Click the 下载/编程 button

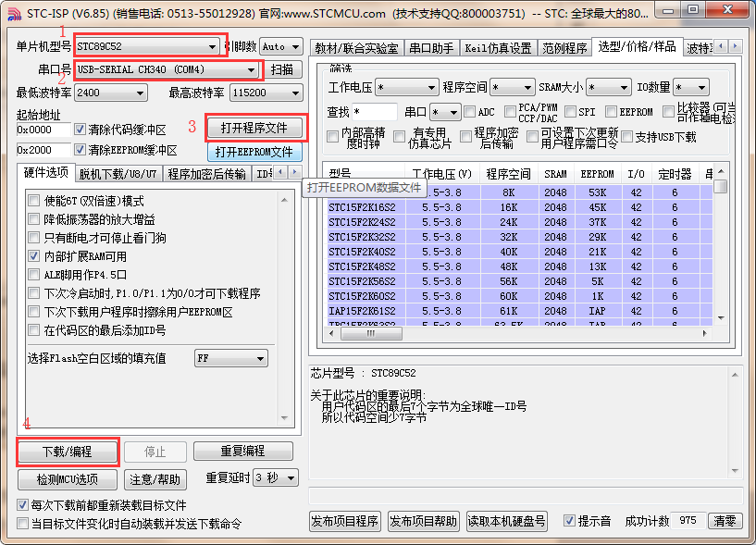tap(67, 452)
